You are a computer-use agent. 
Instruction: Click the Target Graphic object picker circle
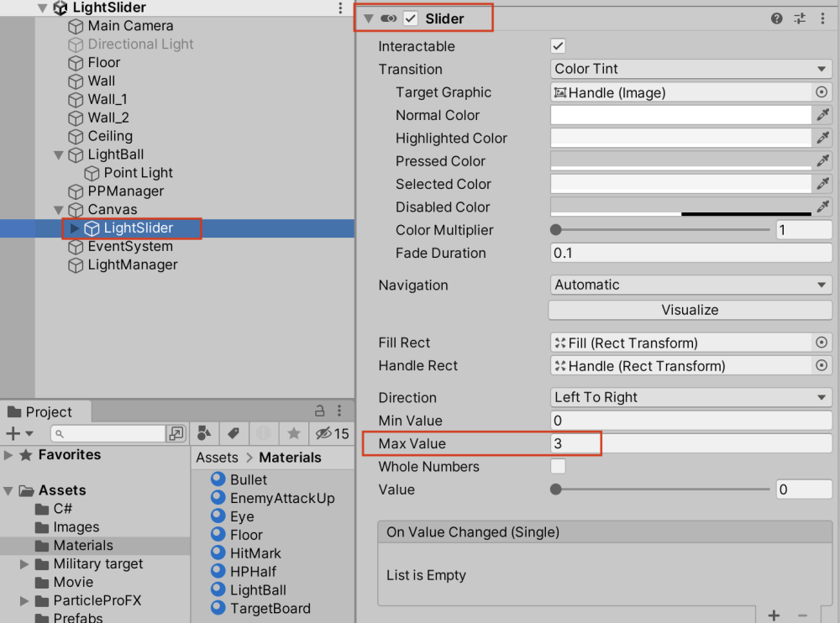pyautogui.click(x=822, y=92)
